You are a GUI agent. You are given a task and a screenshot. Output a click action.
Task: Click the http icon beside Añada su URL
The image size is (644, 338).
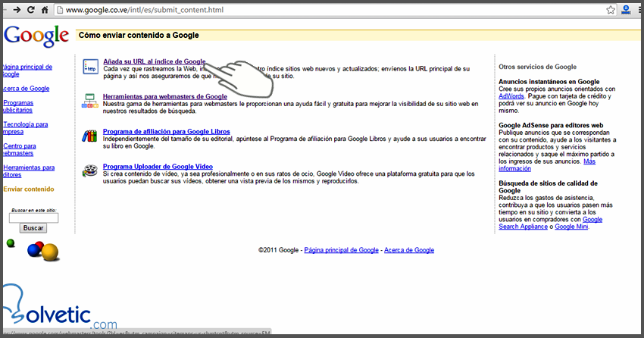pos(90,67)
